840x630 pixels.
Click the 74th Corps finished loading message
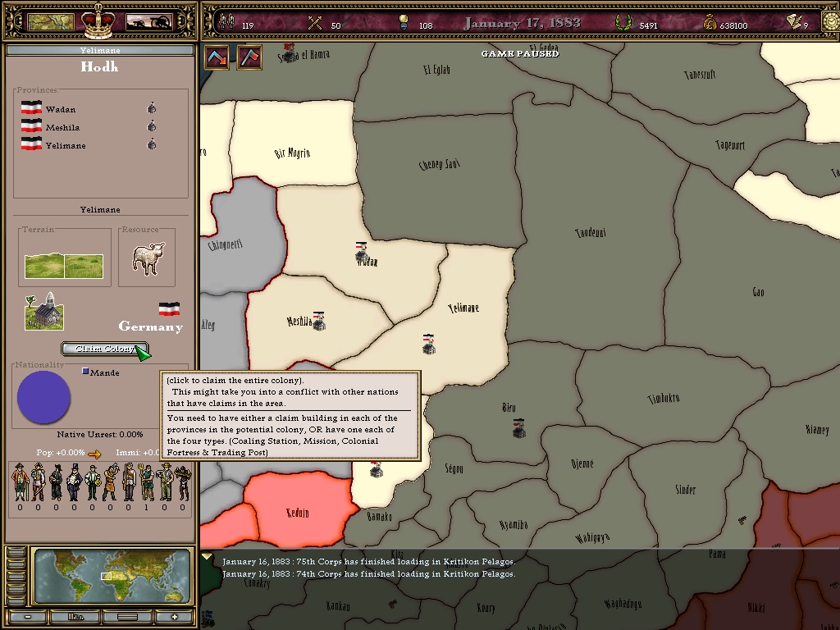coord(368,573)
